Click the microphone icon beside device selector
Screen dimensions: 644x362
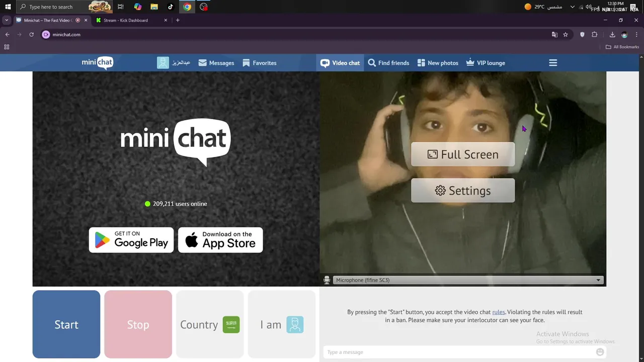tap(327, 280)
